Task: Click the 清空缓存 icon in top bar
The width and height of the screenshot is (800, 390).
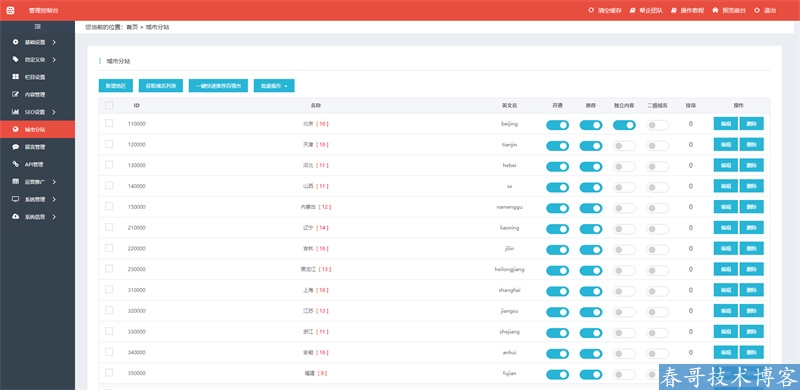Action: [591, 10]
